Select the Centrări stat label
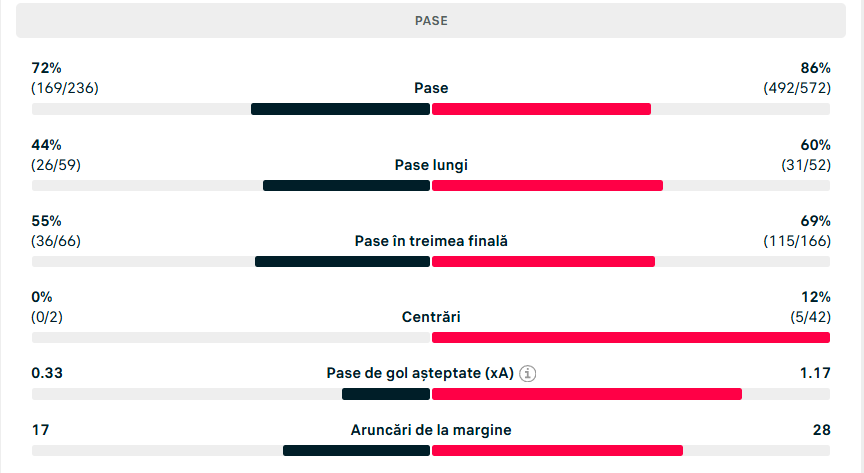This screenshot has width=864, height=473. point(431,317)
